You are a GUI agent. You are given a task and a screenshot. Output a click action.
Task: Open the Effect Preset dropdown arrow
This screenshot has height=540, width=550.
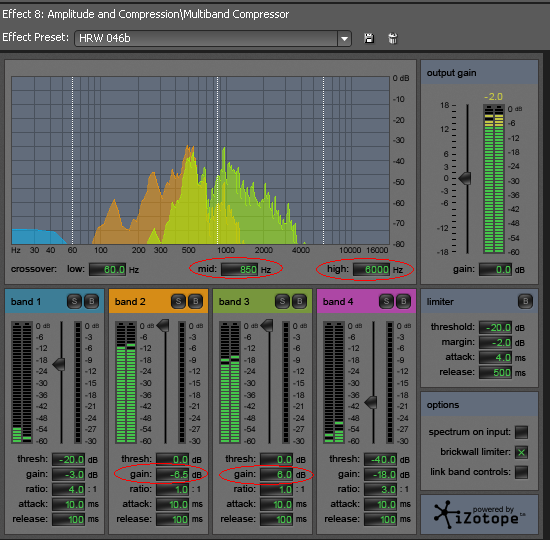[x=344, y=38]
